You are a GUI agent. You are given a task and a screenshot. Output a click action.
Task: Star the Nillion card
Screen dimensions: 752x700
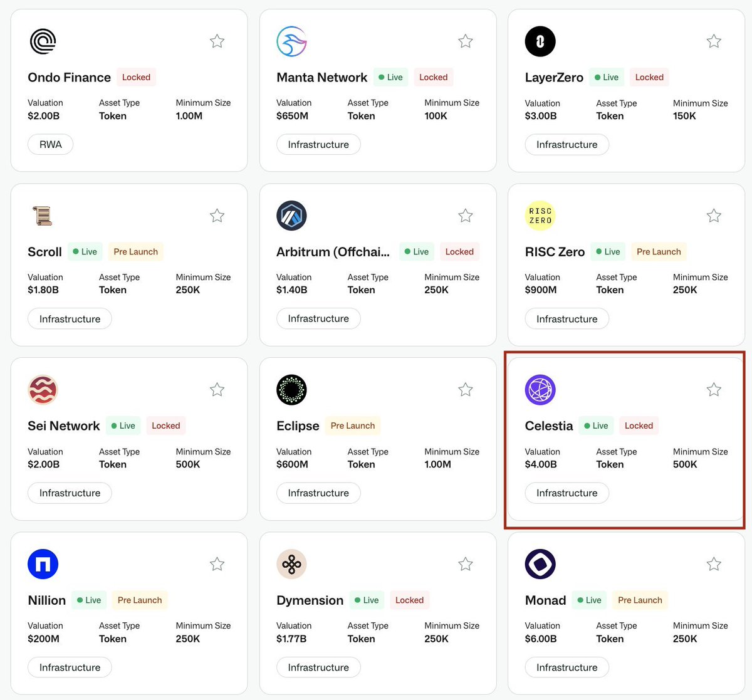[217, 564]
